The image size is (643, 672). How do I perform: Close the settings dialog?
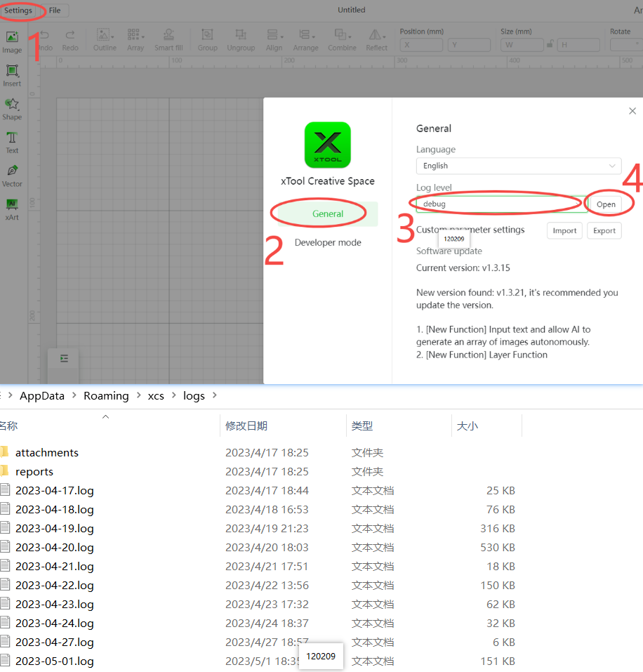tap(632, 111)
